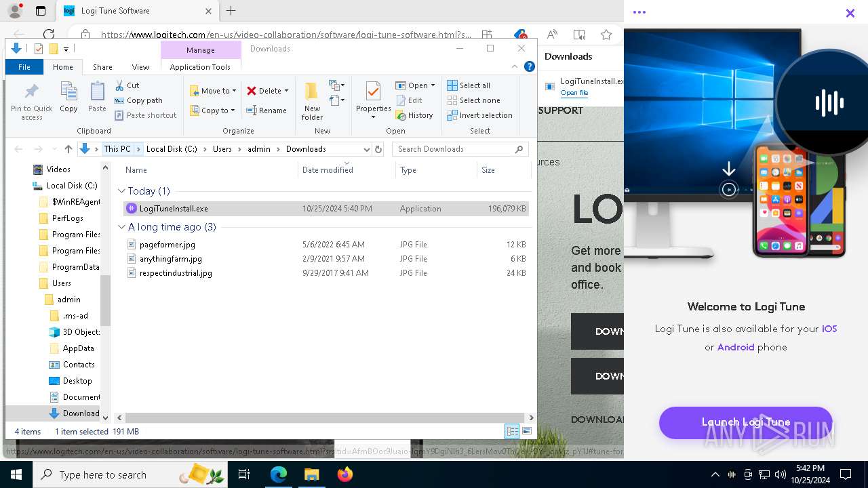Viewport: 868px width, 488px height.
Task: Open Microsoft Edge from the taskbar
Action: pyautogui.click(x=279, y=474)
